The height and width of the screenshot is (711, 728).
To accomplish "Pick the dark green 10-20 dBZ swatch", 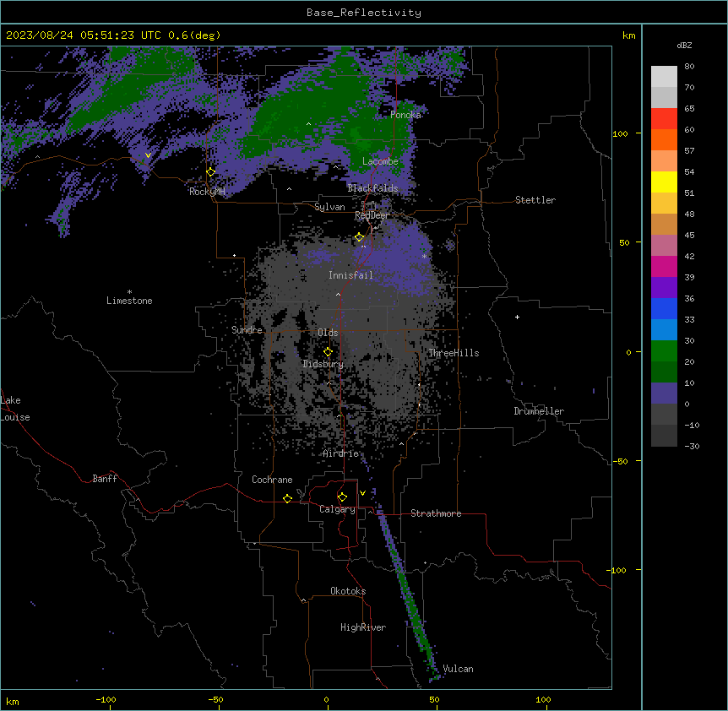I will coord(664,372).
